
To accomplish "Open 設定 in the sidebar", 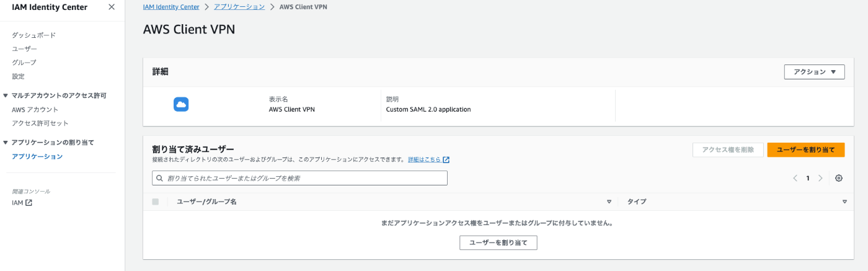I will pyautogui.click(x=18, y=76).
